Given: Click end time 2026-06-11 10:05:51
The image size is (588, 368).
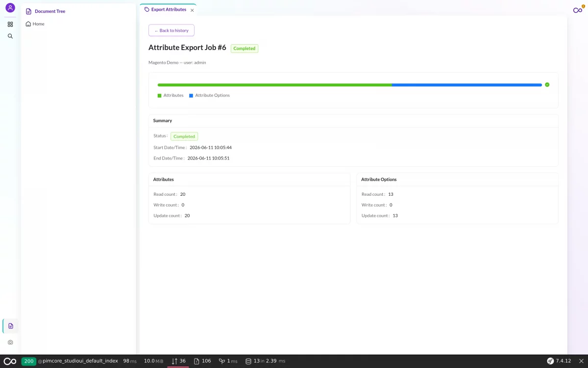Looking at the screenshot, I should (x=208, y=158).
